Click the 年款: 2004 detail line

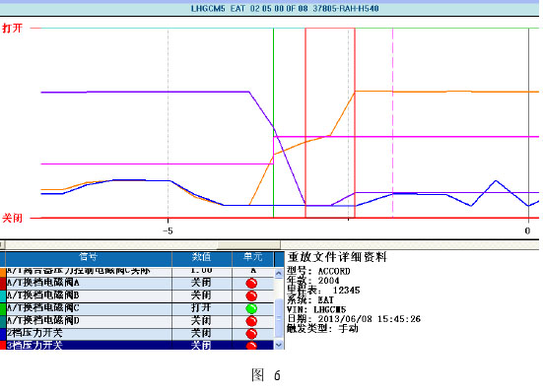[313, 281]
